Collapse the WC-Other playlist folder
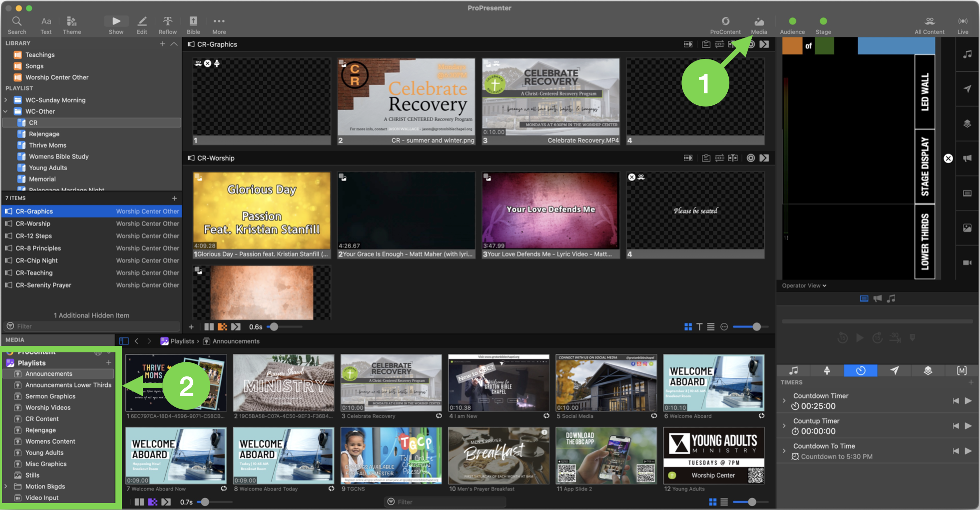 point(6,111)
